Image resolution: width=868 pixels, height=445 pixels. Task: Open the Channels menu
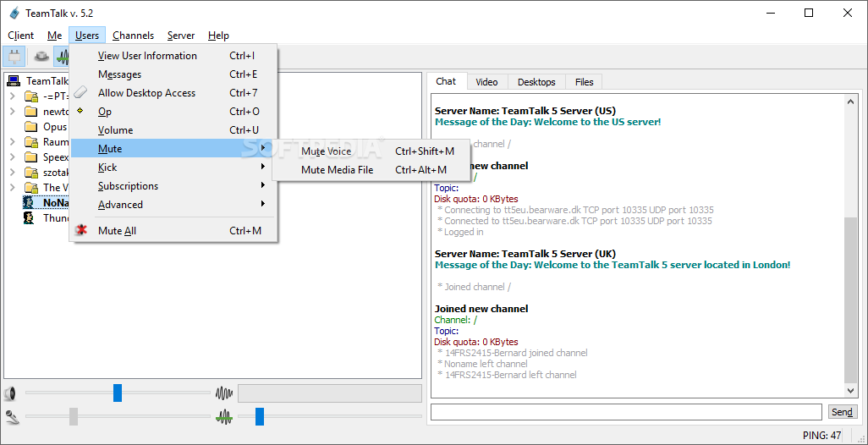[134, 36]
